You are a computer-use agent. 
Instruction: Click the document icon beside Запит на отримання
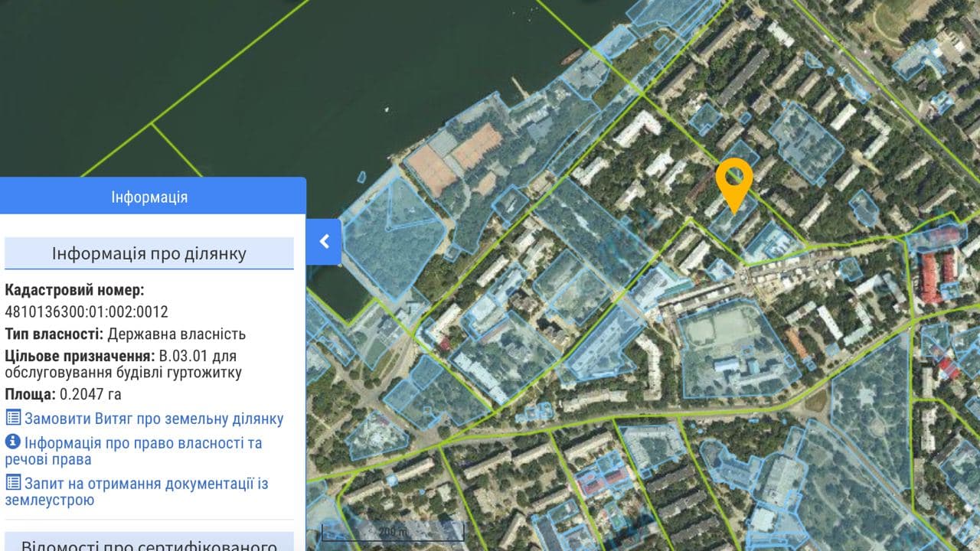[x=13, y=483]
